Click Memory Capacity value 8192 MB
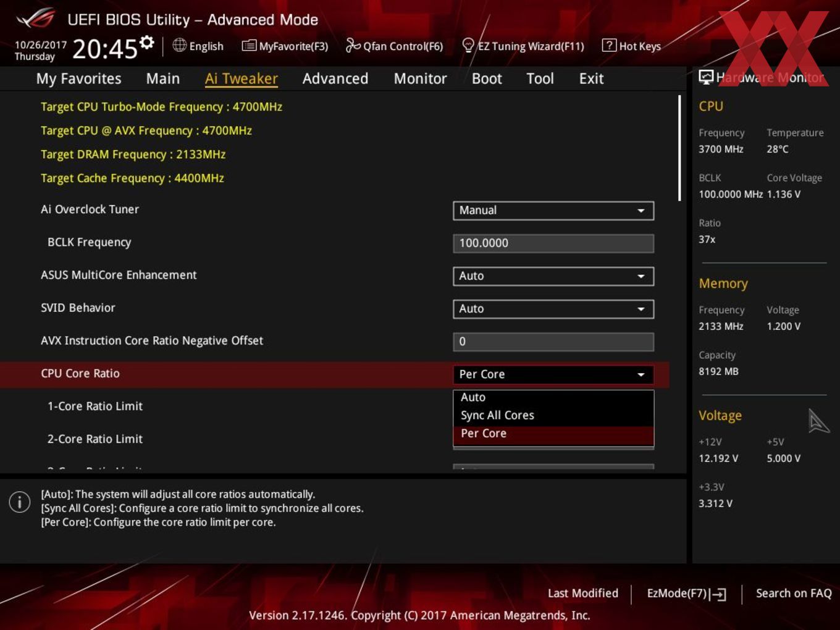 click(718, 371)
